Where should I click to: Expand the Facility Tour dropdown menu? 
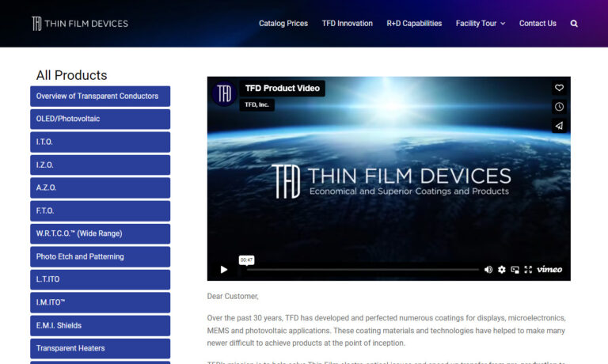pos(481,24)
